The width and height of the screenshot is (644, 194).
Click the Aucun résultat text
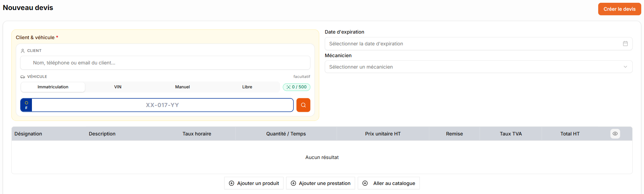[322, 157]
